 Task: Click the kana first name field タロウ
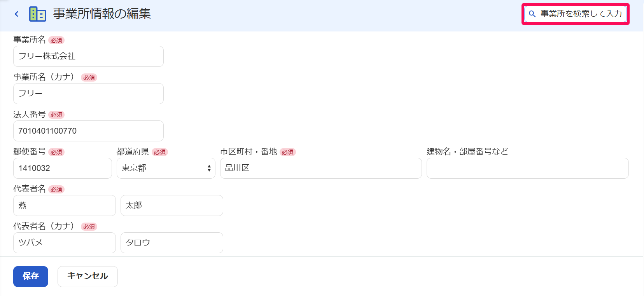172,243
